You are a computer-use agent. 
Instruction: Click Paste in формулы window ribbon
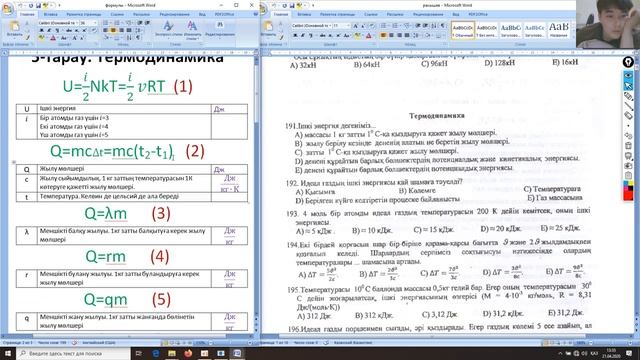point(14,29)
